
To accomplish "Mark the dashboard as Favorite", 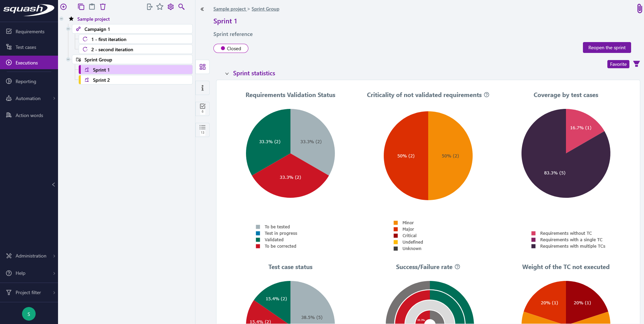I will 618,64.
